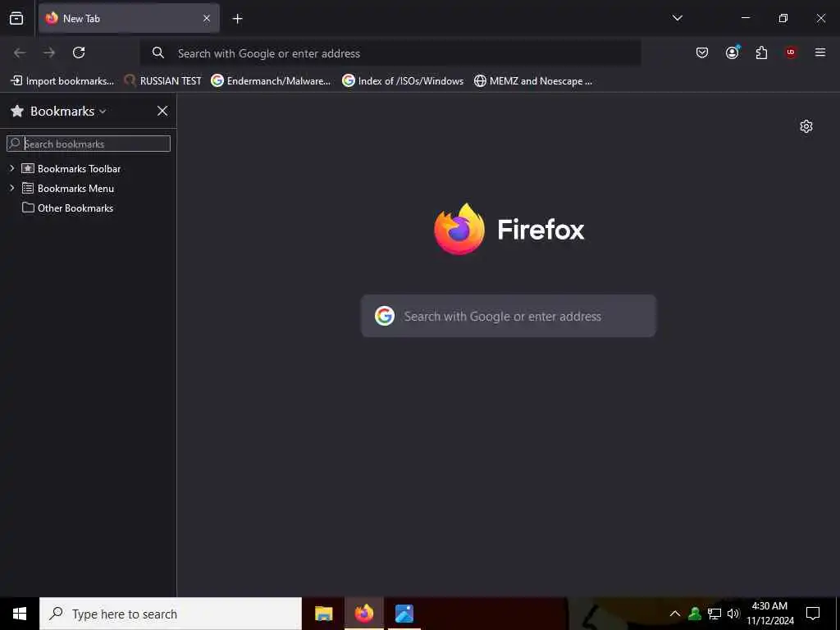Close the Bookmarks sidebar
This screenshot has height=630, width=840.
162,111
